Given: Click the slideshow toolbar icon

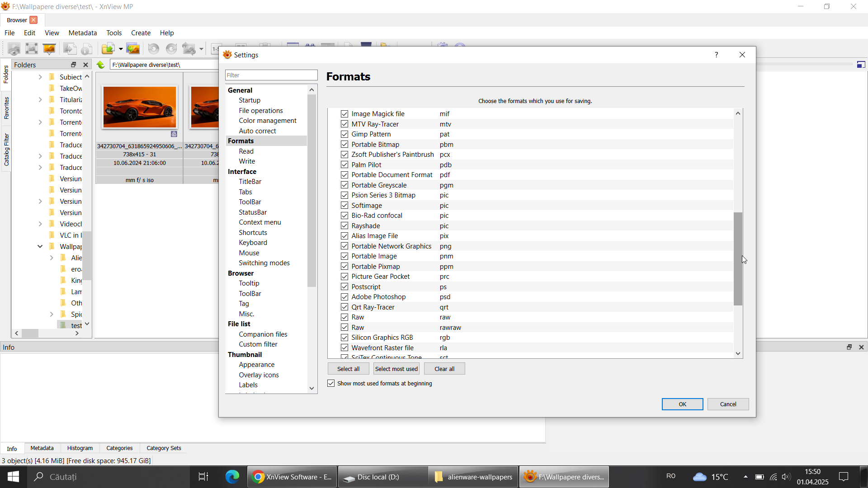Looking at the screenshot, I should pos(49,49).
